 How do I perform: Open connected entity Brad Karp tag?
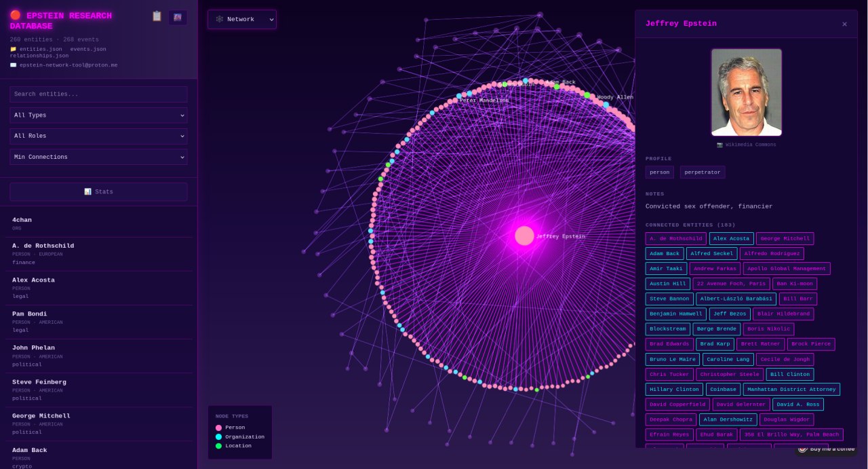coord(715,344)
